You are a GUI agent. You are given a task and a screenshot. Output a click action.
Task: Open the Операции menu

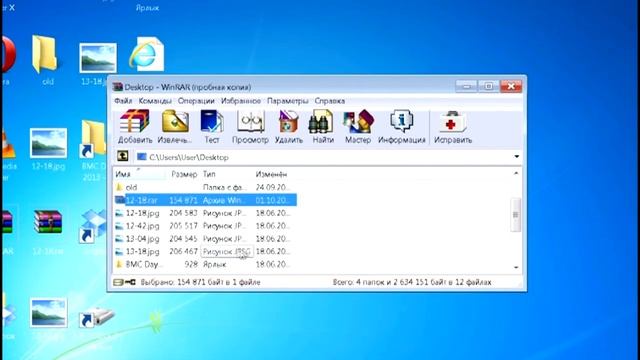click(x=196, y=101)
